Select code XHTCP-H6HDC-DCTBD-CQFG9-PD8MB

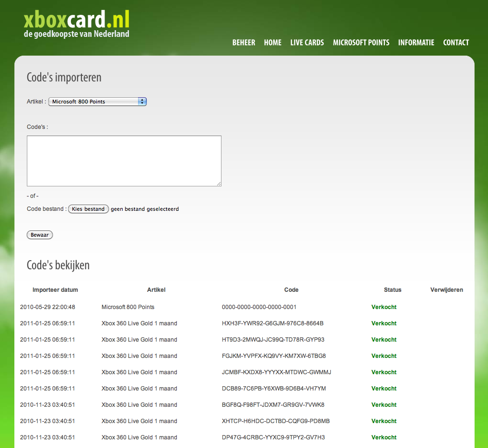pos(276,421)
